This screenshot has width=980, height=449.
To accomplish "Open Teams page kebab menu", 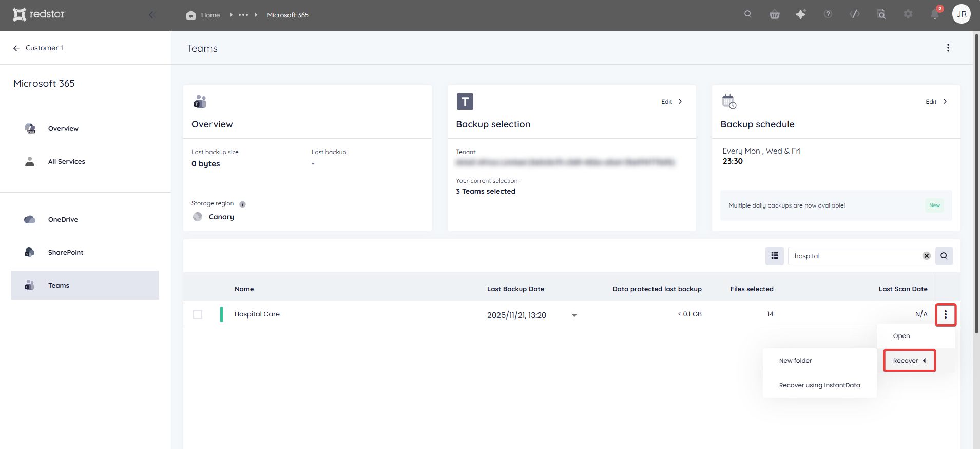I will (x=948, y=48).
